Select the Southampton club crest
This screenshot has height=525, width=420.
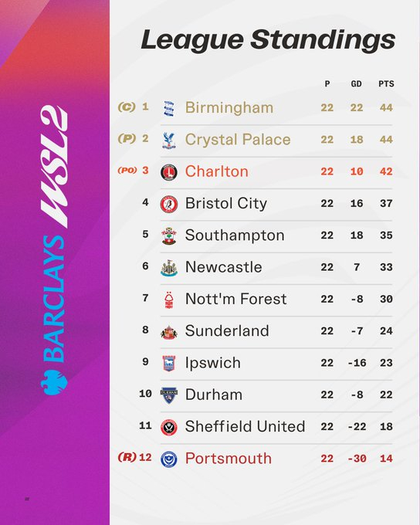pyautogui.click(x=169, y=235)
